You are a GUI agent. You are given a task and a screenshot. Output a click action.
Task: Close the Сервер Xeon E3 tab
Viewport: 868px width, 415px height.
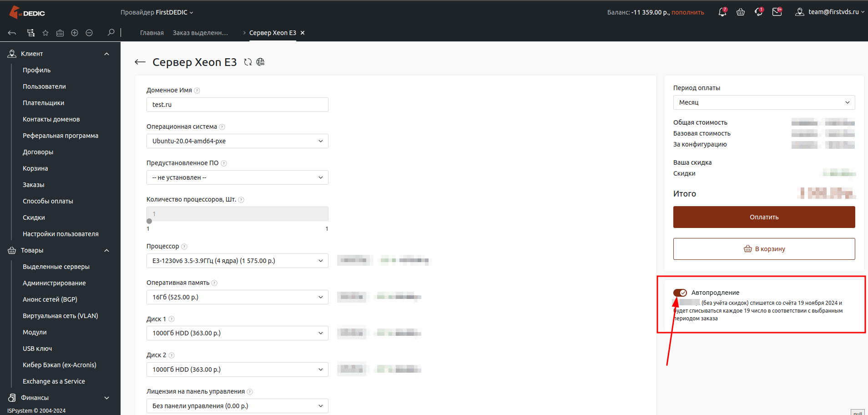303,33
